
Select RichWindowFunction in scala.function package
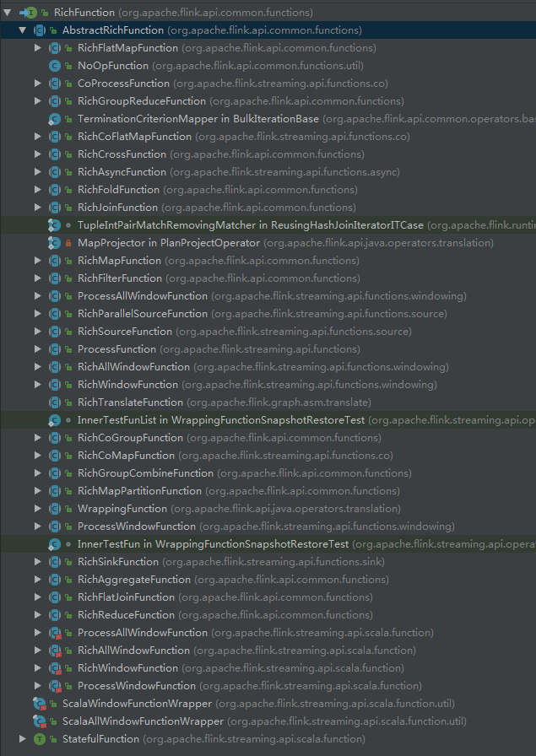tap(268, 668)
